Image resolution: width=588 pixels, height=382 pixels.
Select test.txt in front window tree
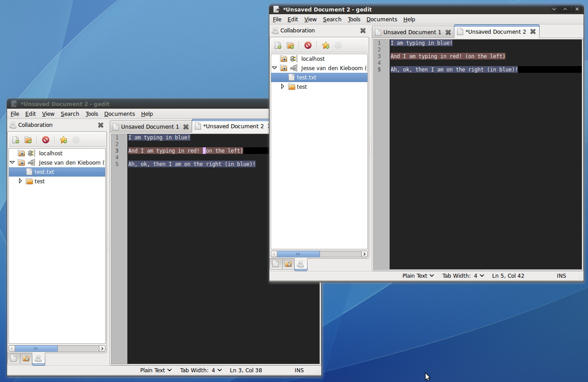coord(320,77)
